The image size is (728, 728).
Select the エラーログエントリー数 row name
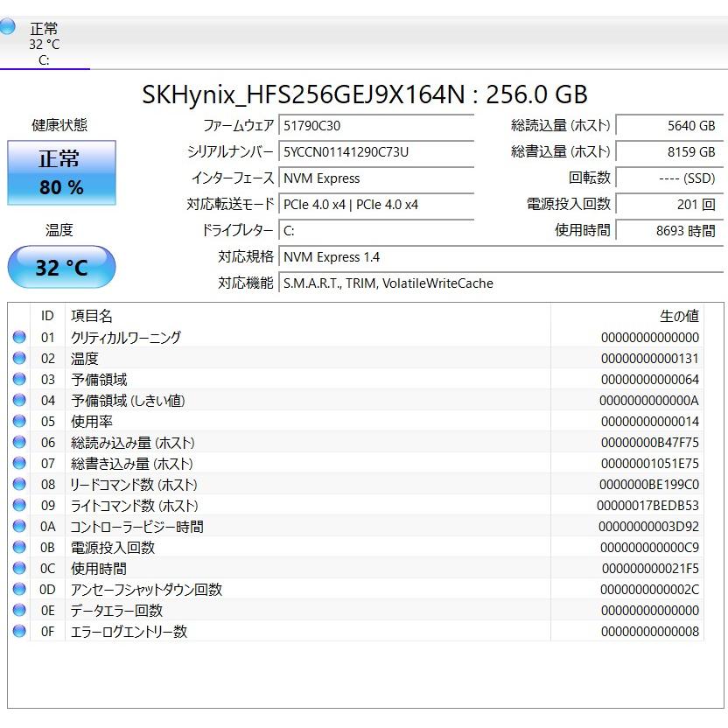click(129, 632)
